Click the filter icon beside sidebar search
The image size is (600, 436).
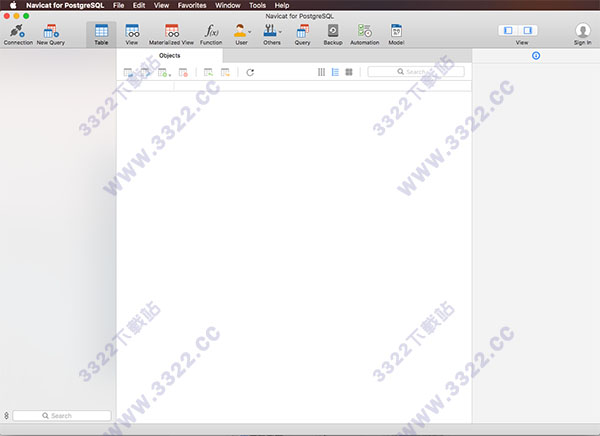[x=6, y=416]
